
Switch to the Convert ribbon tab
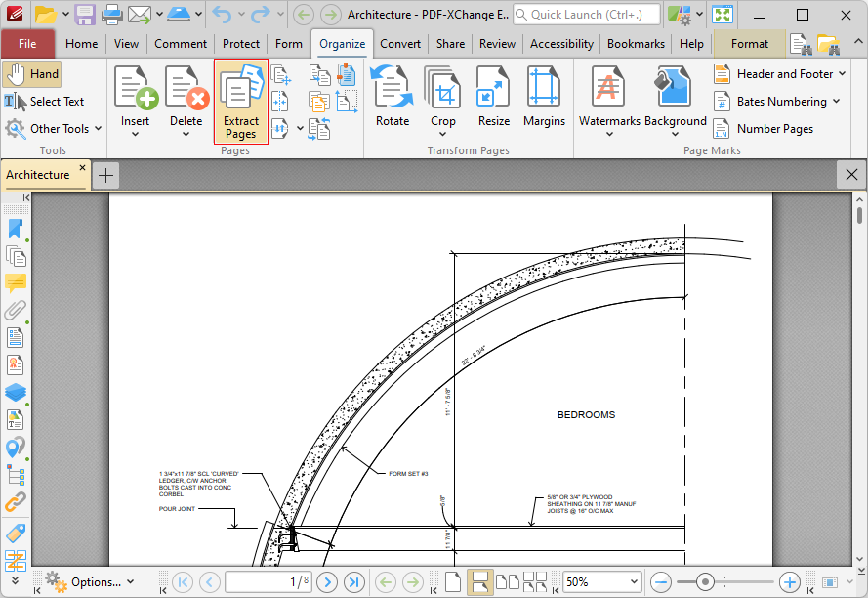(400, 44)
